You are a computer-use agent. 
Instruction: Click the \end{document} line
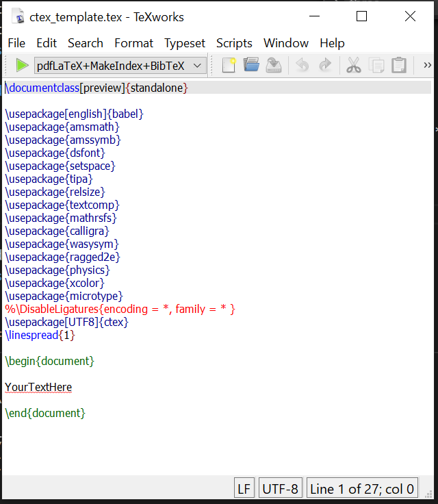coord(45,413)
